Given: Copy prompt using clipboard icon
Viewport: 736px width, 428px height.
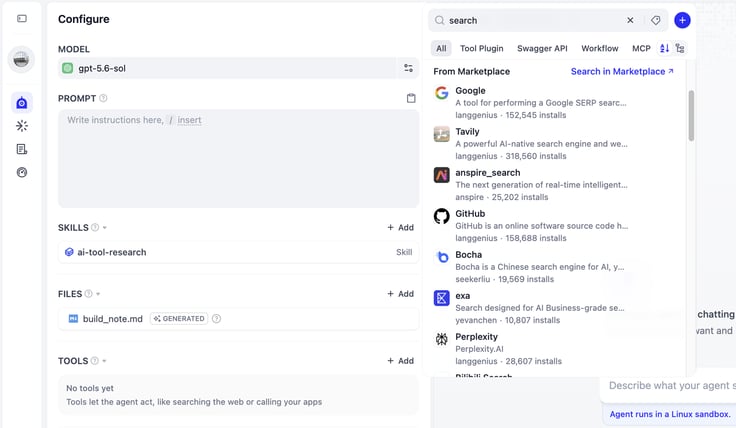Looking at the screenshot, I should (411, 98).
